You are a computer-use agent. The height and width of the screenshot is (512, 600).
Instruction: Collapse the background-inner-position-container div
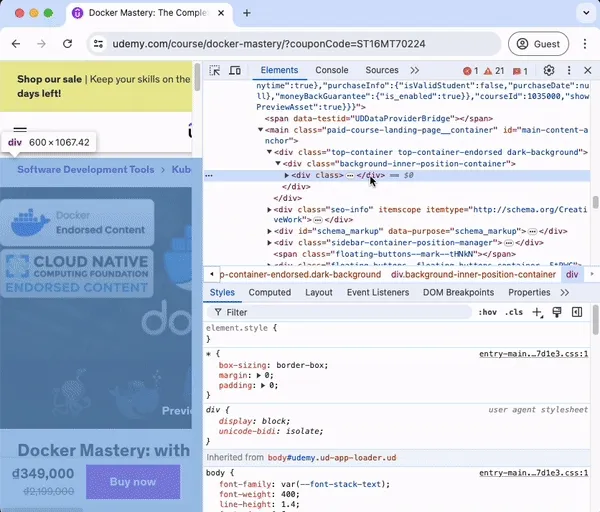click(278, 163)
